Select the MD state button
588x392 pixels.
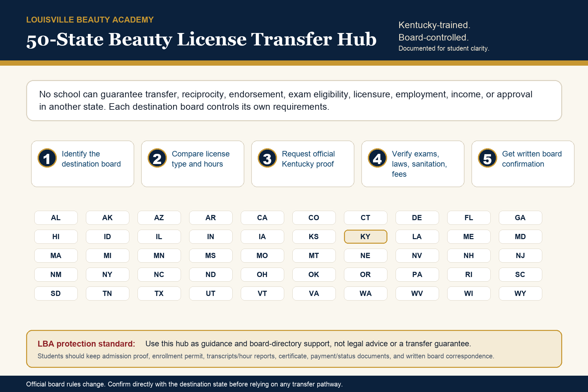(x=520, y=237)
